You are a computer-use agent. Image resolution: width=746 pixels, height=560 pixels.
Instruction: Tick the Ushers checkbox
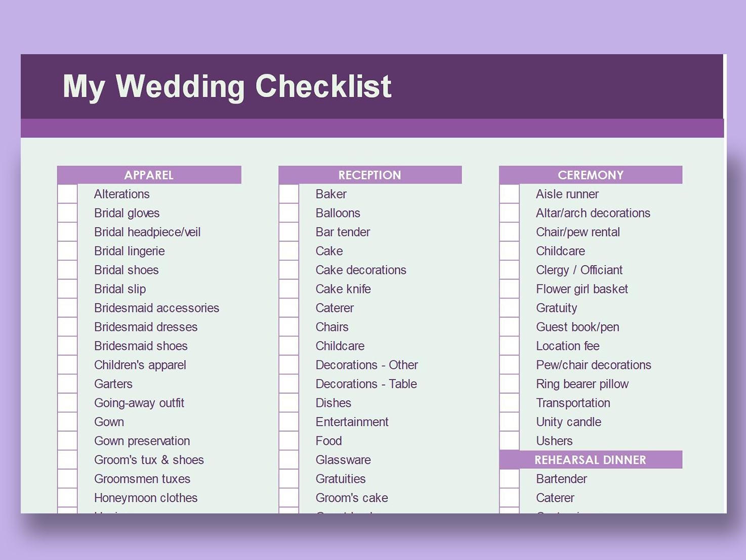pyautogui.click(x=510, y=441)
